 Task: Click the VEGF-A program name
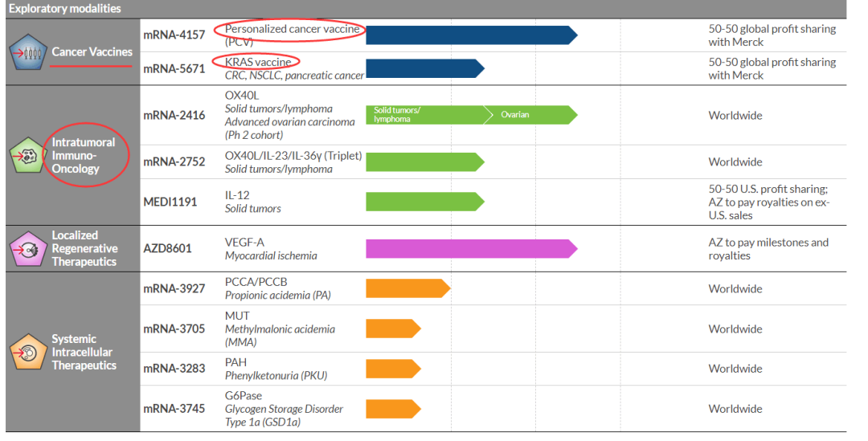(244, 243)
